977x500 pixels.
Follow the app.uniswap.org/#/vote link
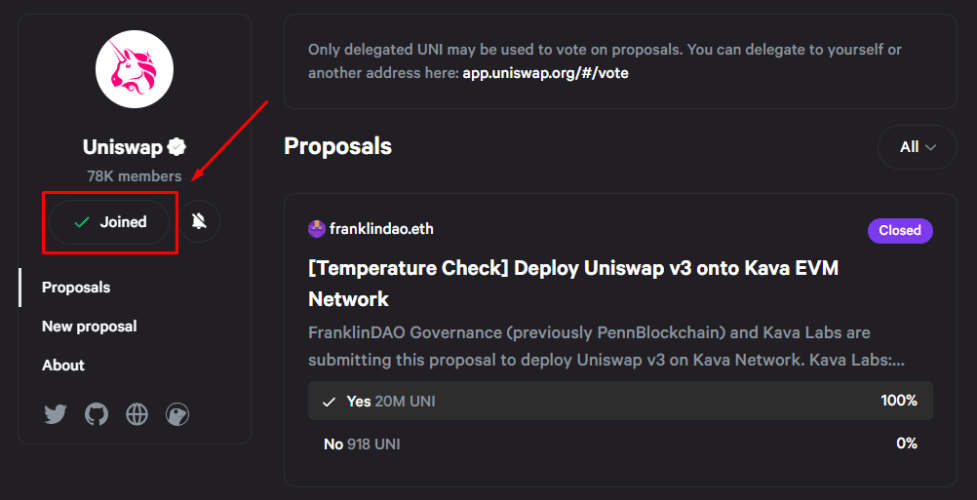[545, 74]
